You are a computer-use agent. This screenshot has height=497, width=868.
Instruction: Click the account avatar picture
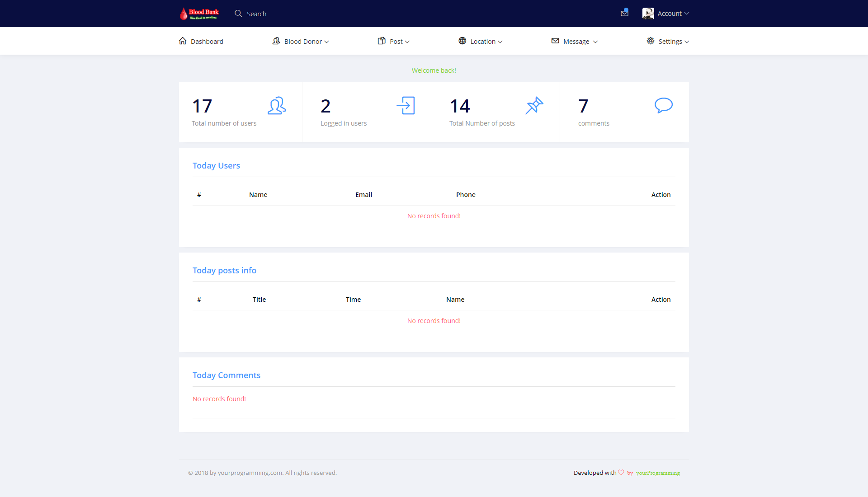pyautogui.click(x=648, y=14)
